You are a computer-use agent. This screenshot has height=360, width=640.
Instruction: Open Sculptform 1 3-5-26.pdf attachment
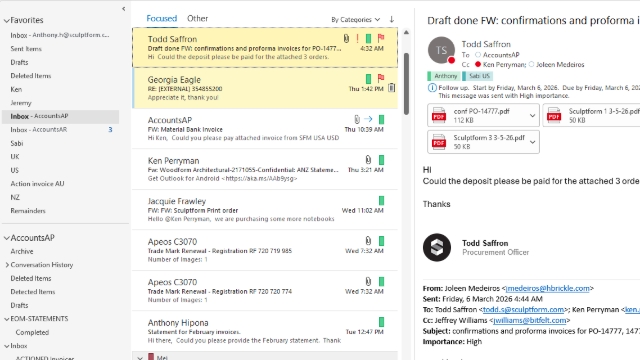592,115
